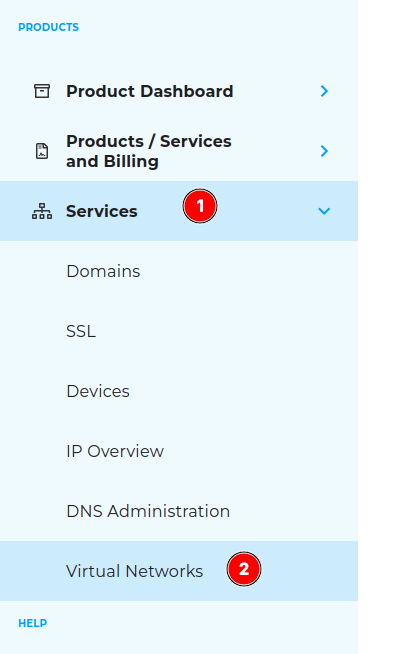Open the Product Dashboard menu item
The height and width of the screenshot is (654, 404).
click(x=179, y=91)
